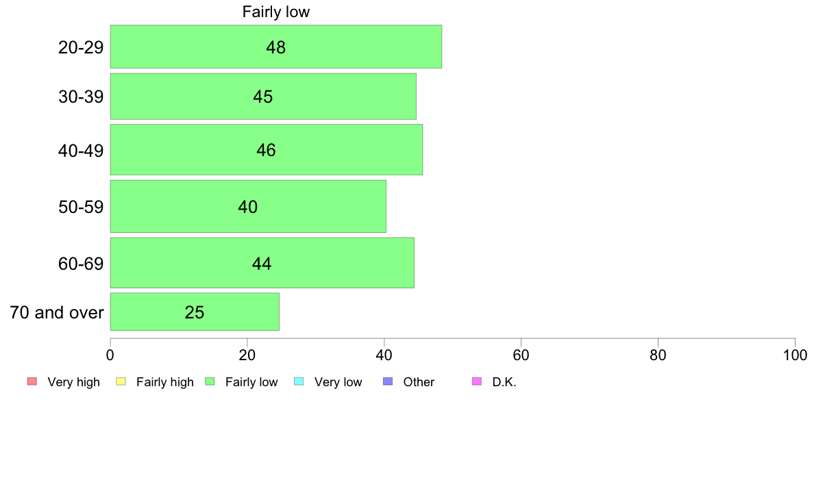814x504 pixels.
Task: Select the 20-29 bar showing 48
Action: (275, 47)
